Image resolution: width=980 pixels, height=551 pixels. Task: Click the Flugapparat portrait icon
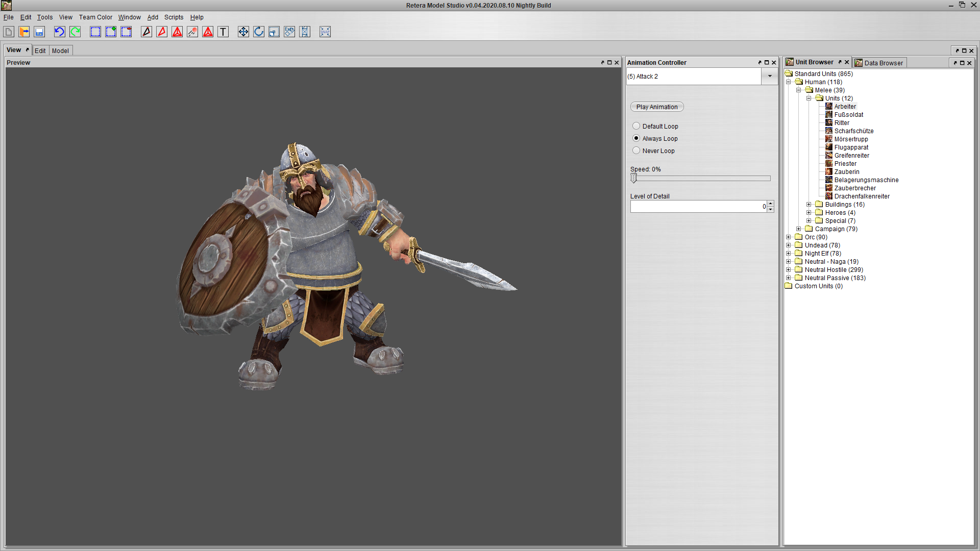tap(829, 147)
